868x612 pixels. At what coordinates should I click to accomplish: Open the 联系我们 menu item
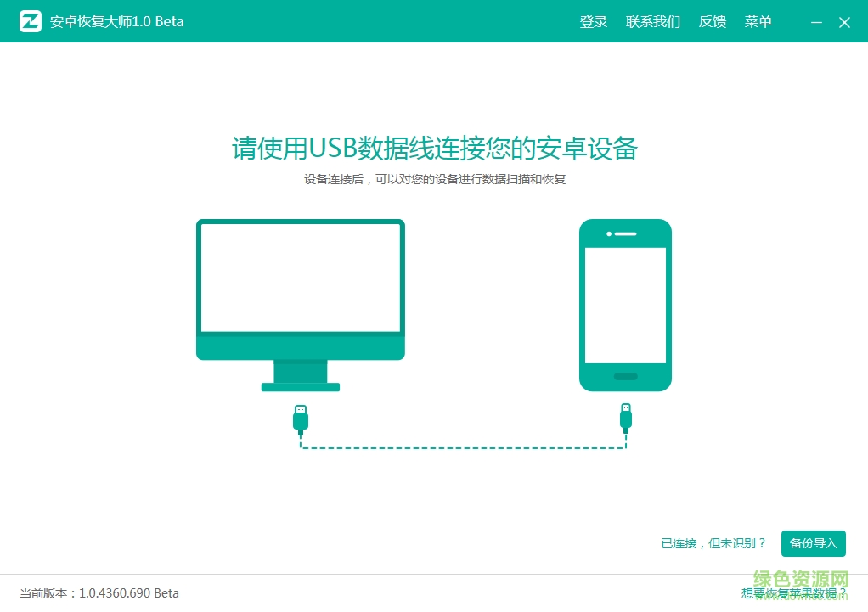pyautogui.click(x=652, y=21)
